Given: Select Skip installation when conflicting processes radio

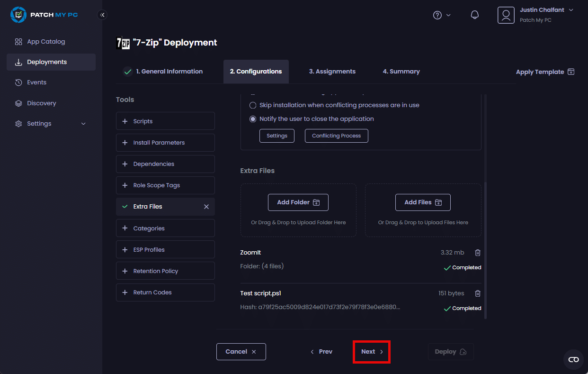Looking at the screenshot, I should click(253, 105).
